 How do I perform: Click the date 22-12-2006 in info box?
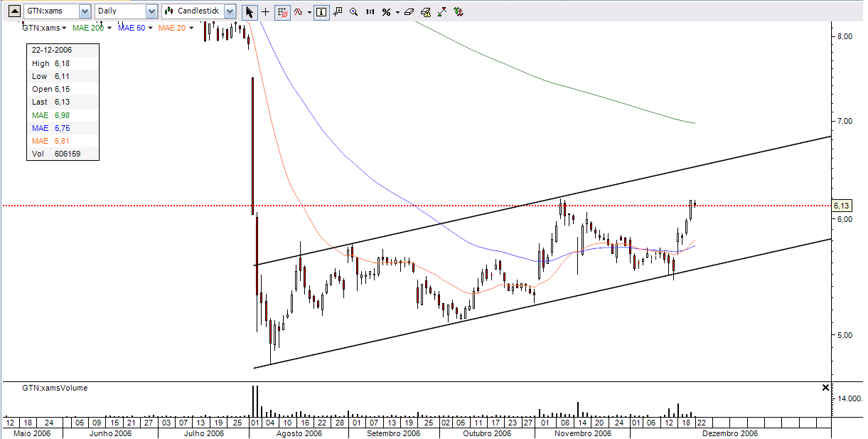coord(52,51)
